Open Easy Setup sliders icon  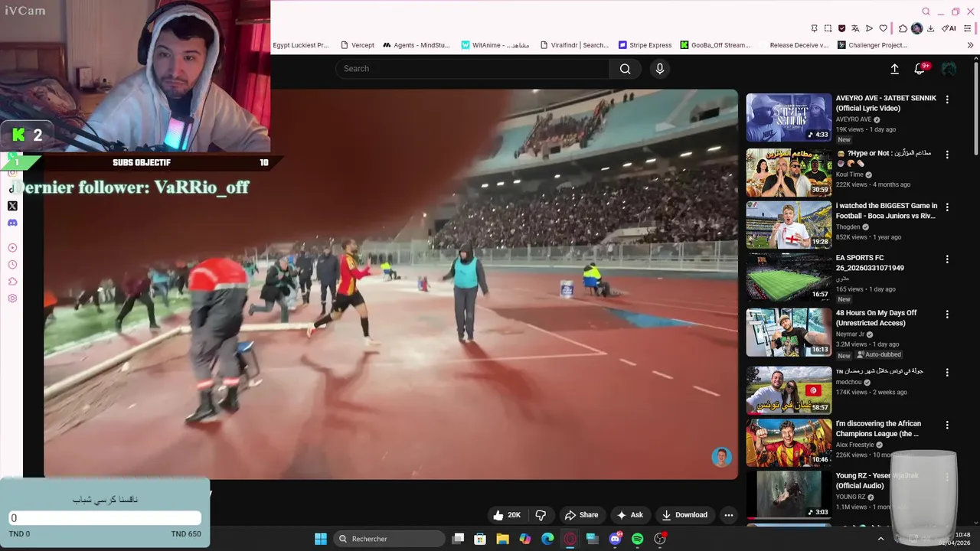tap(969, 28)
